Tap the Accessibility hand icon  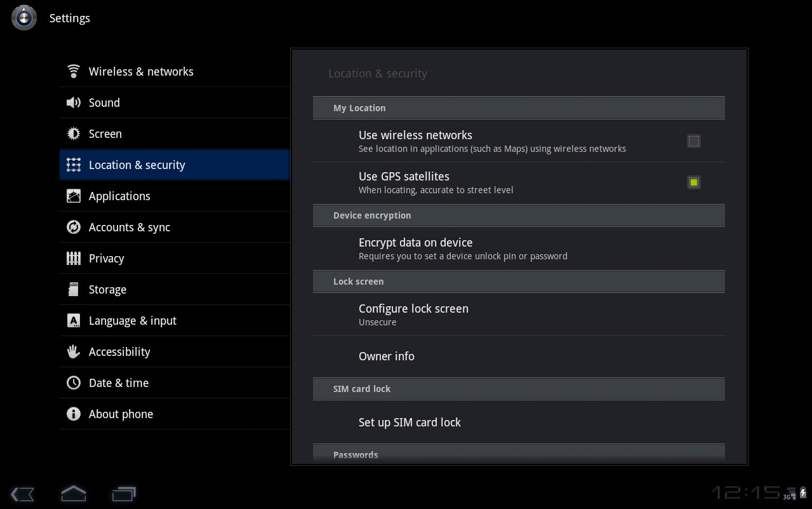[74, 351]
